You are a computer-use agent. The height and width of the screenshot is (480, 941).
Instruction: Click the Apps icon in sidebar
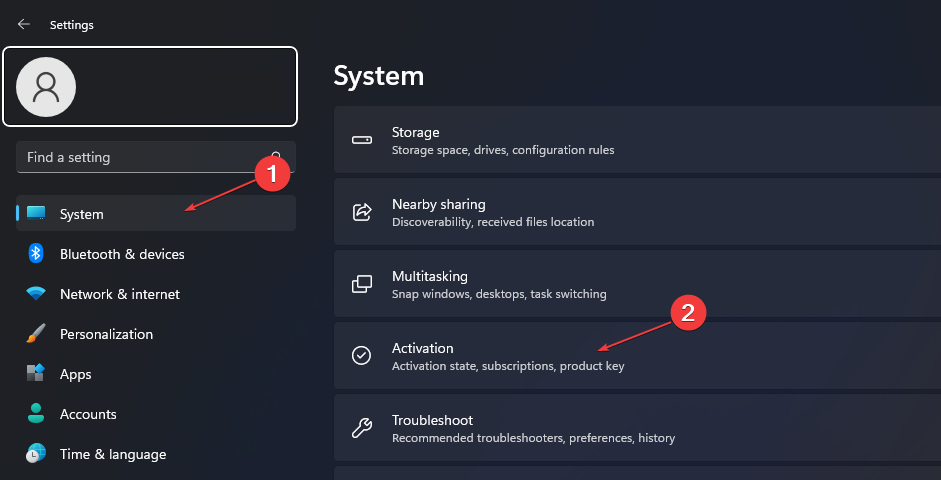(x=36, y=373)
